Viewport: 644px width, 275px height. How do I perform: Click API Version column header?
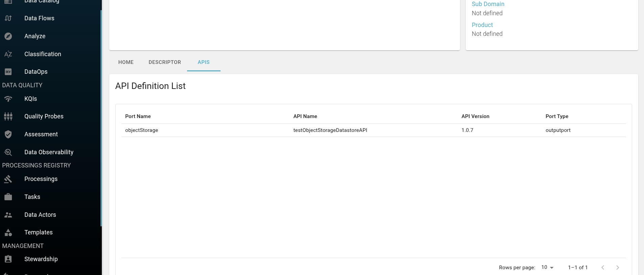pos(475,116)
